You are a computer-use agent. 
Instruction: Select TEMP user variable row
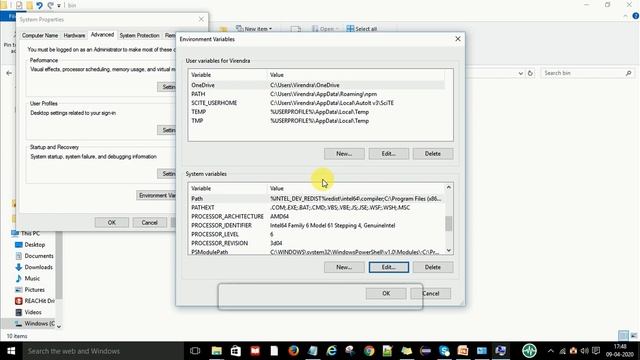pos(317,112)
